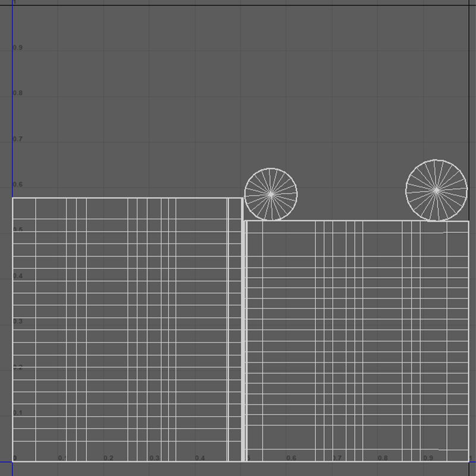Click the 0.9 label on the vertical axis
Viewport: 476px width, 476px height.
point(18,48)
